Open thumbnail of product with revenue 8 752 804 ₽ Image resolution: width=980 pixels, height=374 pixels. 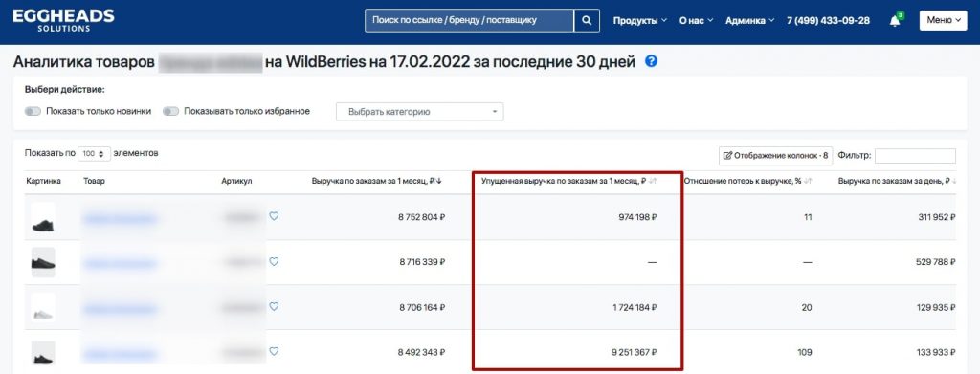43,218
